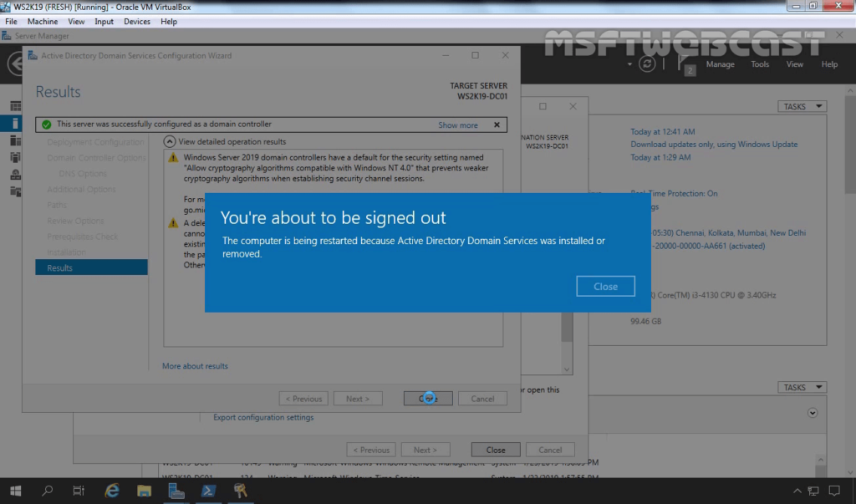Screen dimensions: 856x504
Task: Click Real-Time Protection: On link
Action: 674,193
